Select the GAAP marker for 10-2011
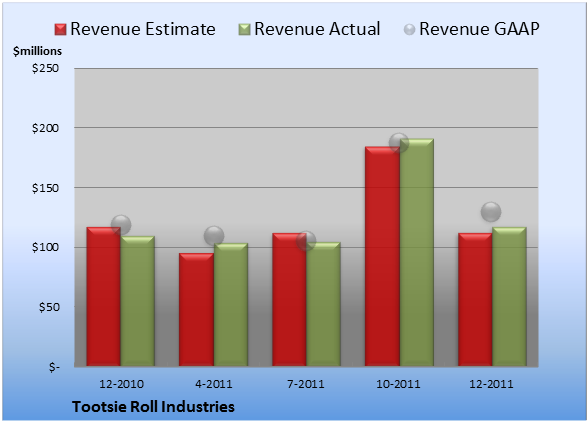Image resolution: width=588 pixels, height=422 pixels. [x=399, y=143]
